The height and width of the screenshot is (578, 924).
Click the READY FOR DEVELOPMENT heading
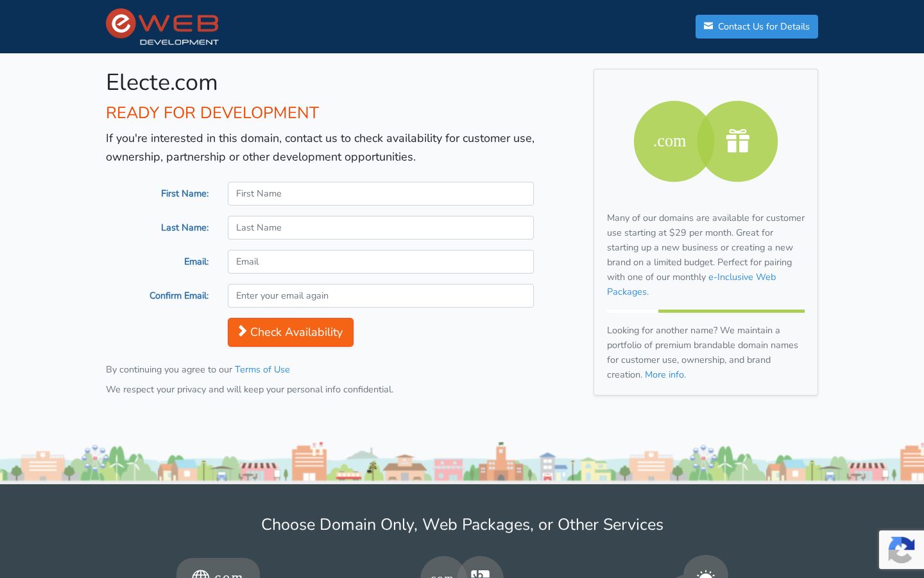coord(212,112)
